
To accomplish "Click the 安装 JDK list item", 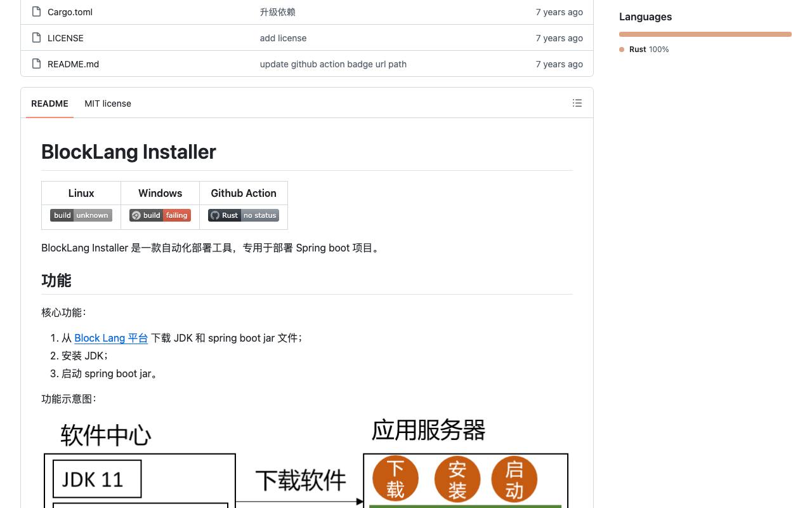I will point(85,356).
